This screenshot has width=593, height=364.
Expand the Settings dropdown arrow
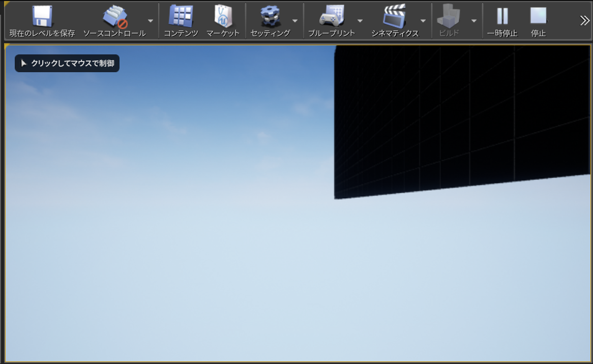[x=295, y=21]
